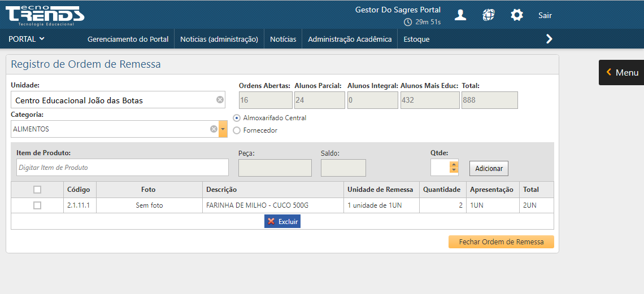This screenshot has width=644, height=294.
Task: Click the Saldo field
Action: pyautogui.click(x=343, y=168)
